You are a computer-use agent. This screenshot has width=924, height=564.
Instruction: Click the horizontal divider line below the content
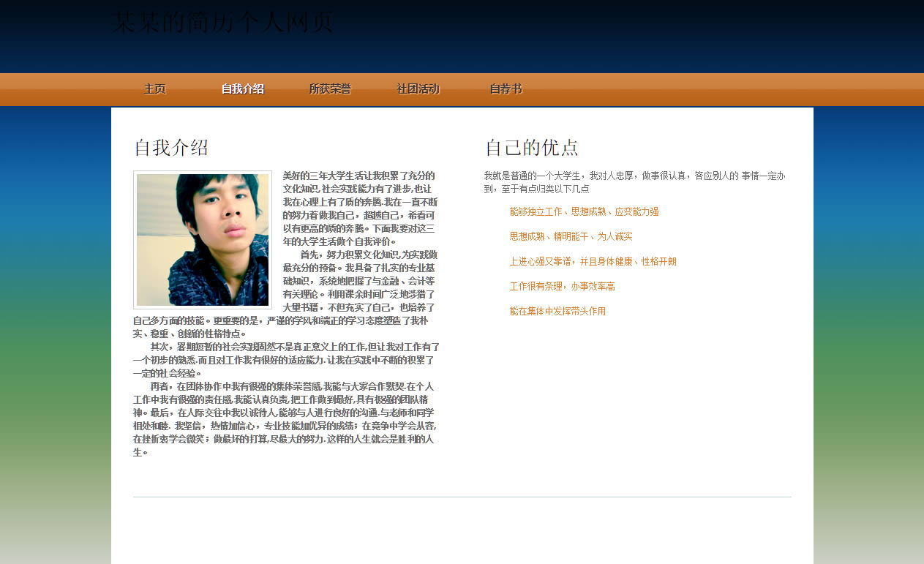point(462,497)
